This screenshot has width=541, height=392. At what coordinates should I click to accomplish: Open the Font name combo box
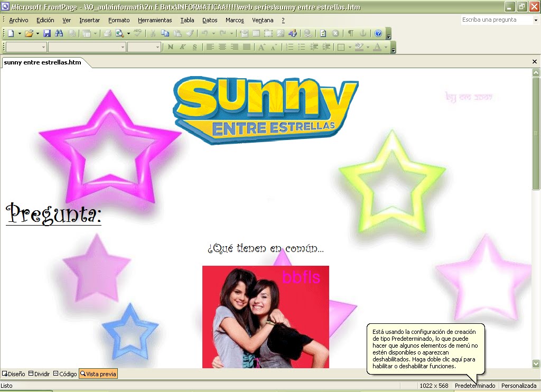tap(87, 47)
